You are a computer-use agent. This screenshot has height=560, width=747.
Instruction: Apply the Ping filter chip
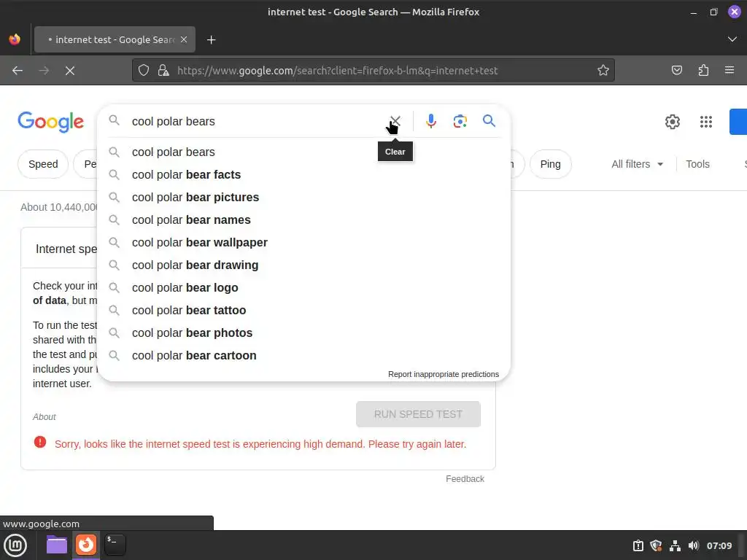[x=550, y=164]
